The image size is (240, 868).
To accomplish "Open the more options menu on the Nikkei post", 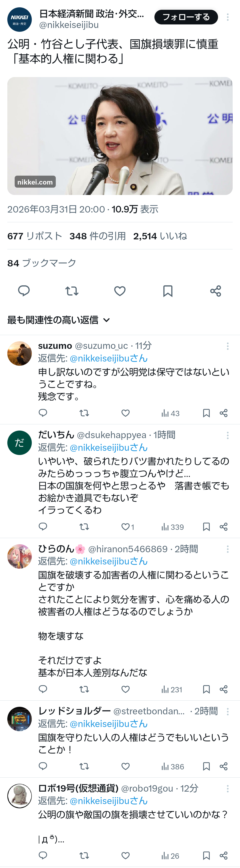I will (x=228, y=17).
